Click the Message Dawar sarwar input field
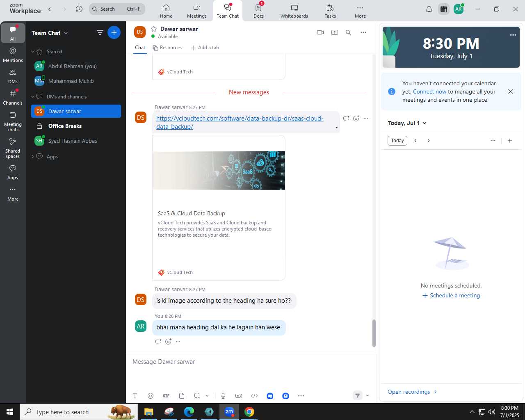 [x=251, y=362]
